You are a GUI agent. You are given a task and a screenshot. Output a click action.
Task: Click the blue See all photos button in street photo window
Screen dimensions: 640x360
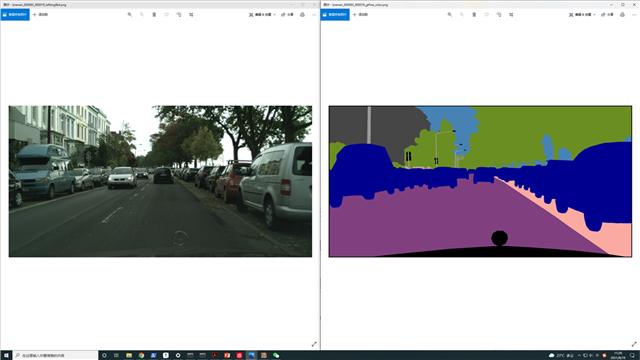(x=15, y=15)
